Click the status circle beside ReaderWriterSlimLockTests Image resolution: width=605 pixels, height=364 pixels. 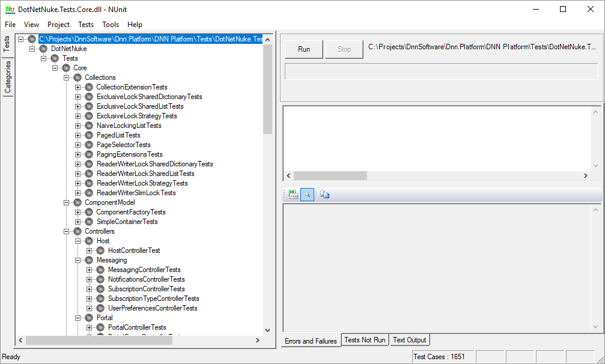coord(89,193)
